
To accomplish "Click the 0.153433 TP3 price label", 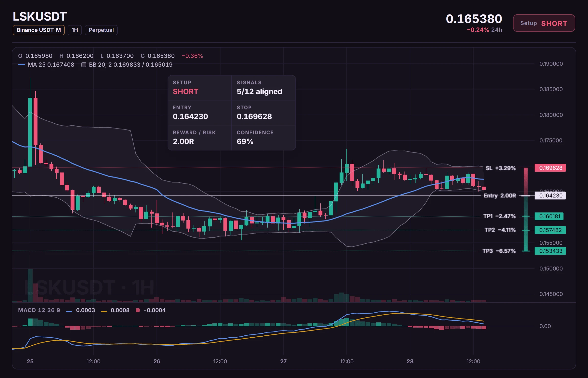I will click(x=550, y=251).
